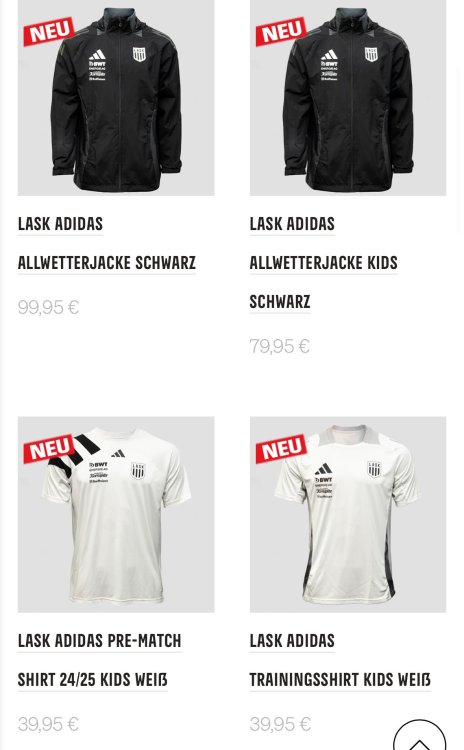
Task: Open Pre-Match Shirt 24/25 Kids Weiß link
Action: pyautogui.click(x=99, y=660)
